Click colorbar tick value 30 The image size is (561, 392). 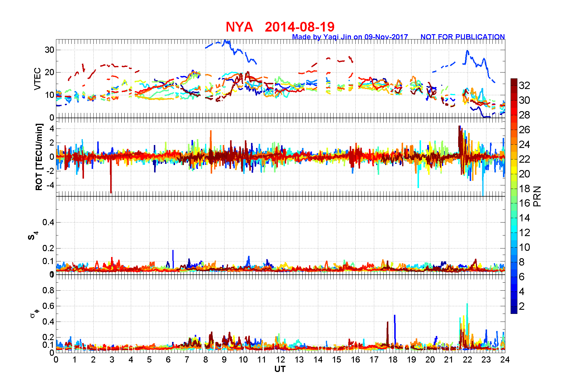pos(524,100)
